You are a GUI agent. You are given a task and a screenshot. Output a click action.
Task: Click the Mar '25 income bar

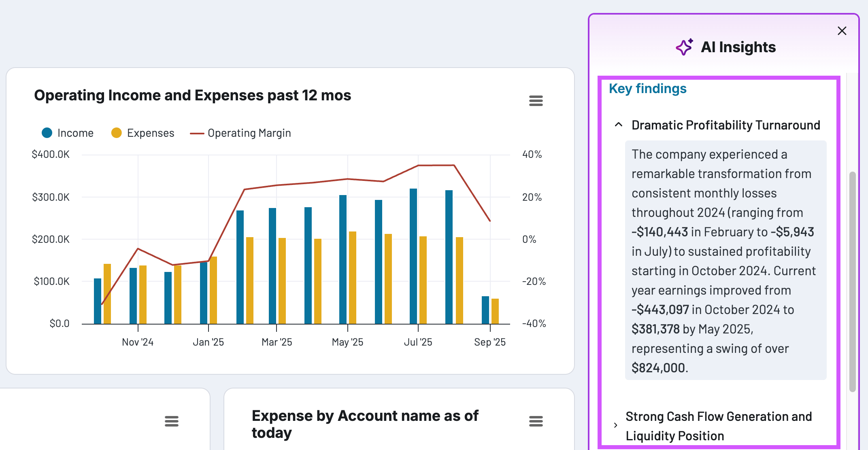tap(272, 265)
